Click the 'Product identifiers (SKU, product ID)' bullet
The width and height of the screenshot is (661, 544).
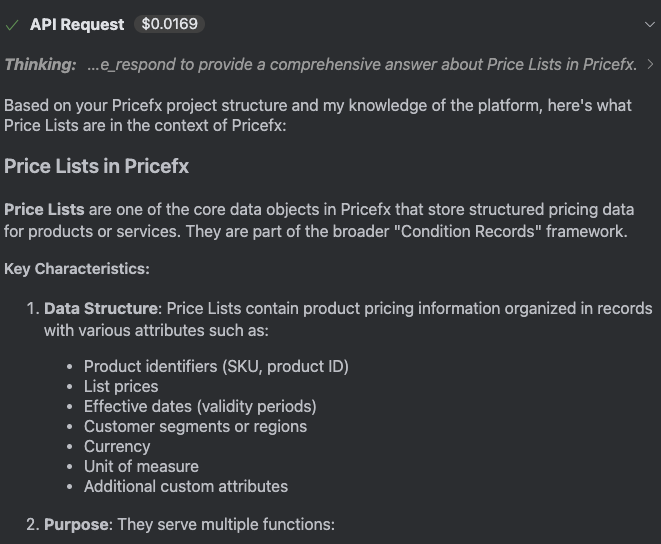click(x=216, y=366)
